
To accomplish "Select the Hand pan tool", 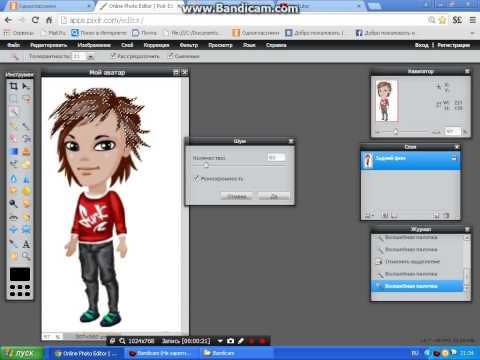I will tap(13, 256).
